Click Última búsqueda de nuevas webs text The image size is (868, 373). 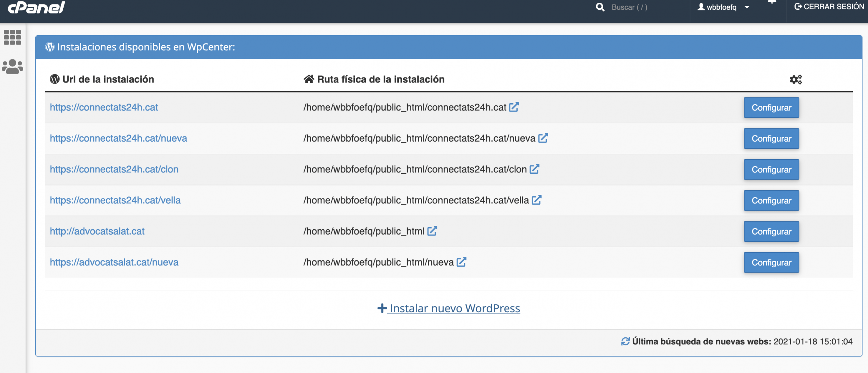tap(702, 342)
